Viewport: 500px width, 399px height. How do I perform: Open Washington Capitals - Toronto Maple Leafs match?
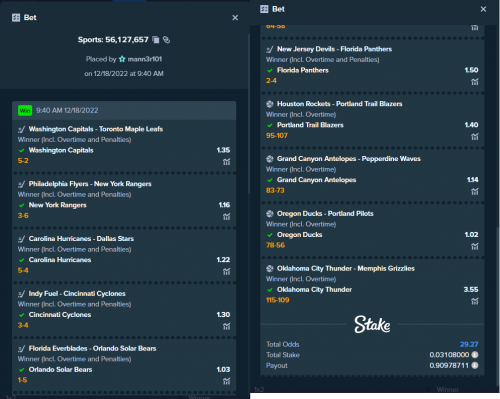pos(96,129)
